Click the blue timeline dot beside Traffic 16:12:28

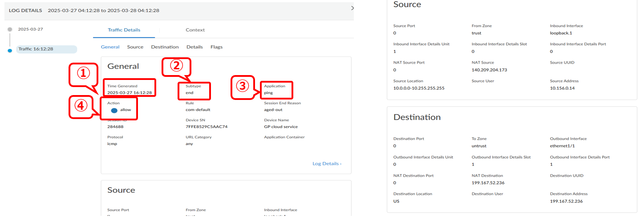point(10,50)
